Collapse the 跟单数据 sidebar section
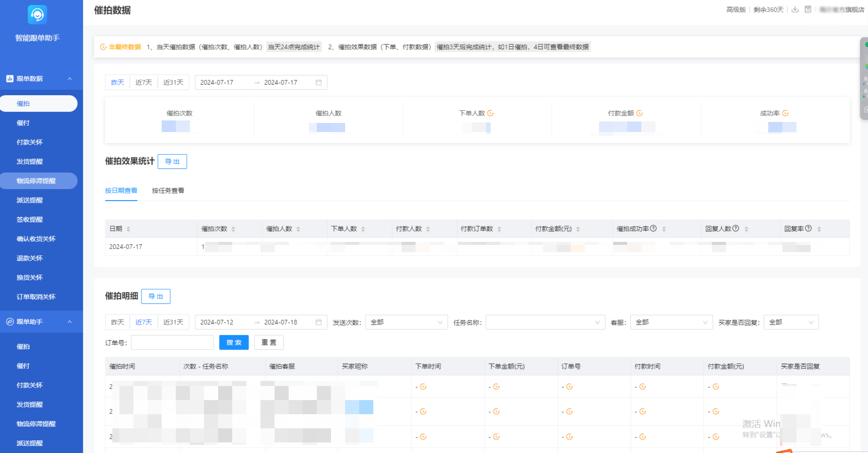The image size is (868, 453). click(x=70, y=79)
